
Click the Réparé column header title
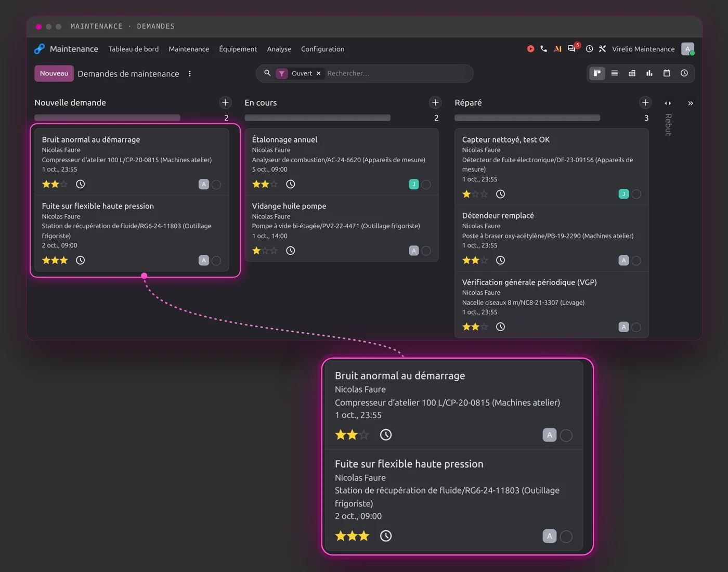tap(468, 102)
